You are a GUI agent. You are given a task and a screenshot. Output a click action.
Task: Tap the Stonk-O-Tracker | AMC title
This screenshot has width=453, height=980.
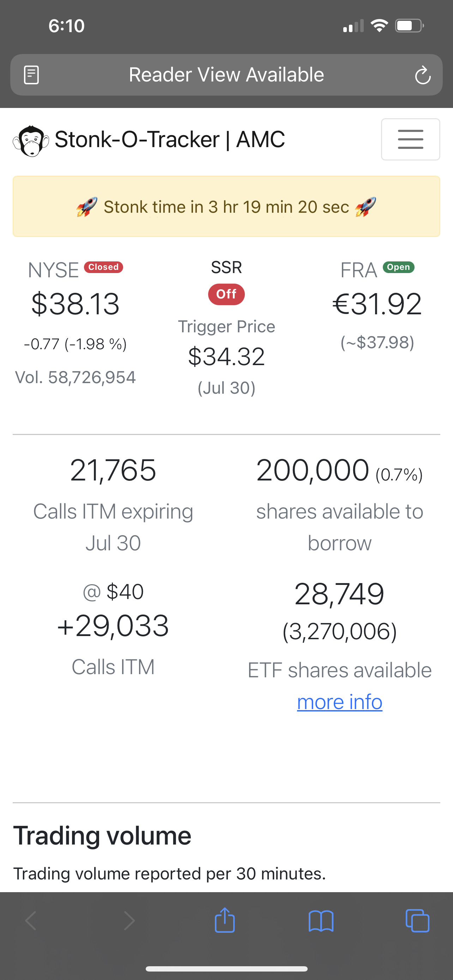click(x=170, y=139)
